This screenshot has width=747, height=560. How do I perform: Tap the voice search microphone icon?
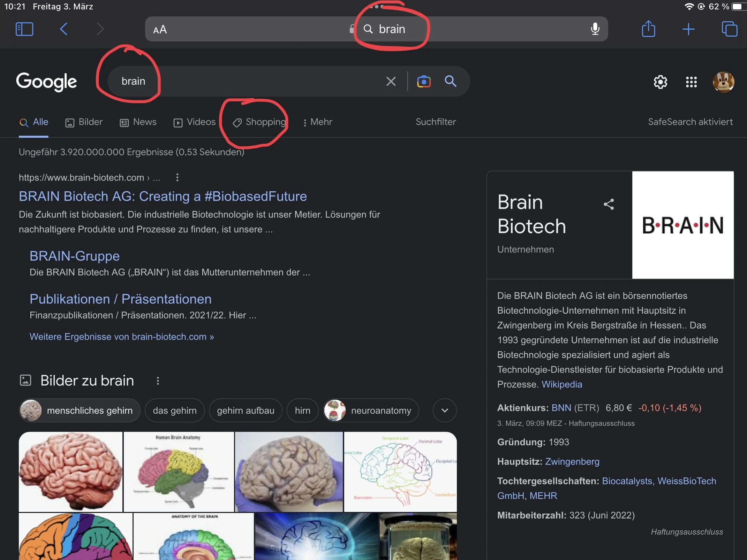click(x=595, y=29)
